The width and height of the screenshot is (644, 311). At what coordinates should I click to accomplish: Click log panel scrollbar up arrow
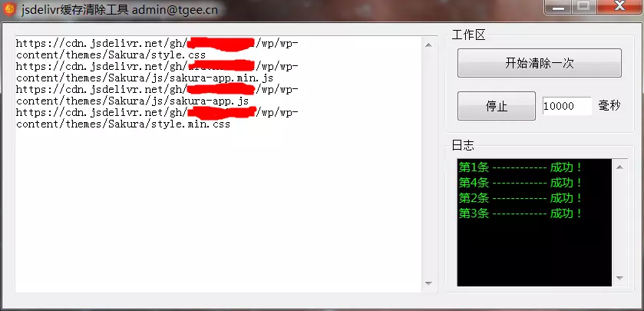[x=619, y=167]
